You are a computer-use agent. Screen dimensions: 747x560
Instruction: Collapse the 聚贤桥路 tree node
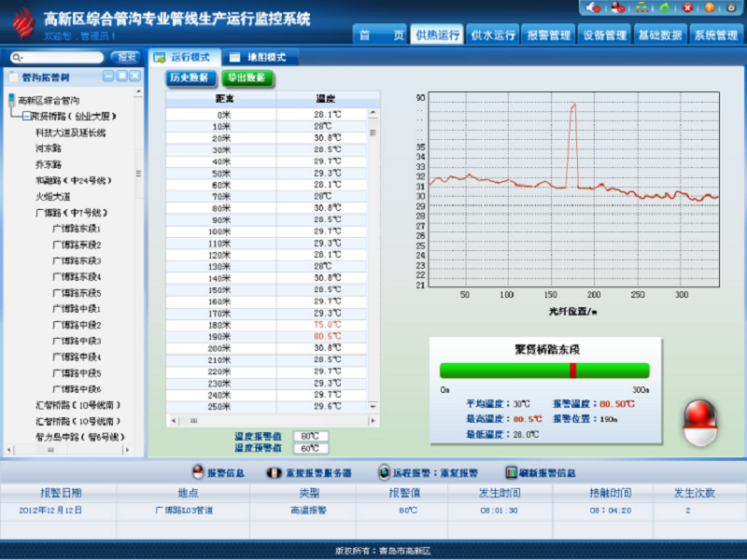coord(26,117)
